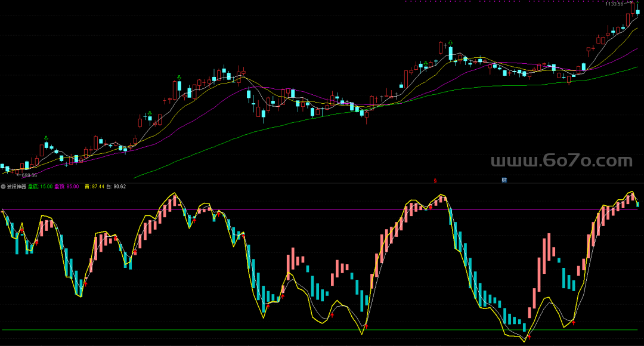Click the 1133.56 highest price label
This screenshot has width=644, height=346.
[x=614, y=4]
